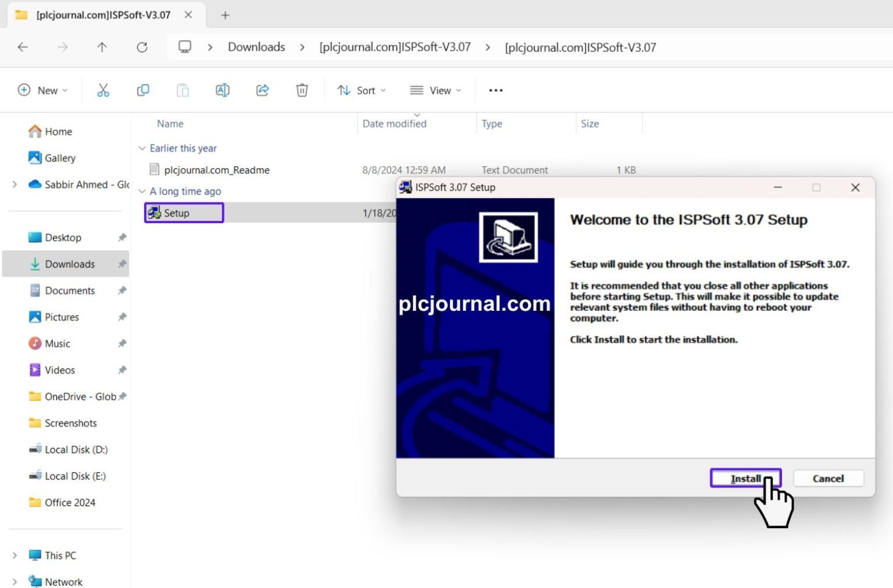Switch to the ISPSoft-V3.07 explorer tab
Image resolution: width=893 pixels, height=588 pixels.
coord(102,15)
